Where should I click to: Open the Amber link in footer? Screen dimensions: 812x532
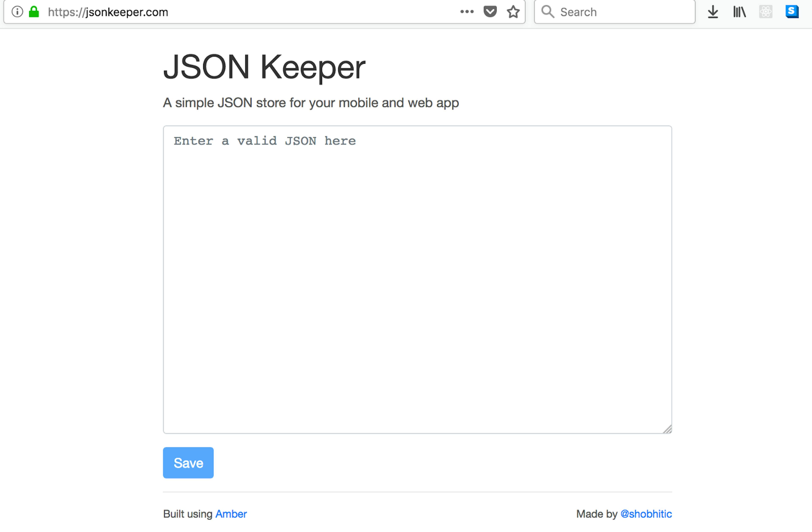[231, 514]
